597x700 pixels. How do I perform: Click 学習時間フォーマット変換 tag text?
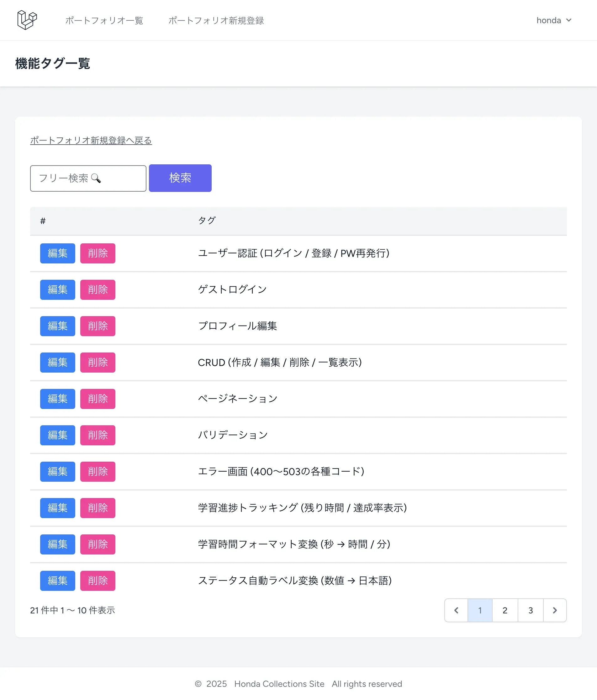click(x=294, y=544)
